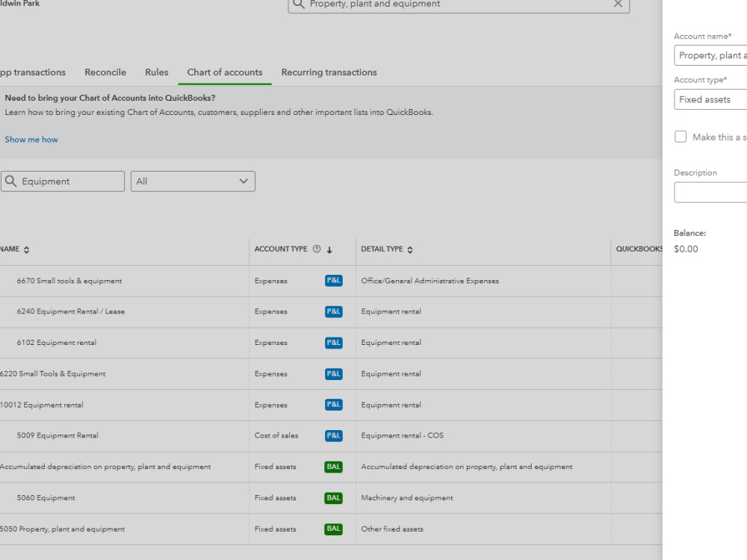Click BAL badge for Accumulated depreciation row
This screenshot has width=747, height=560.
click(x=333, y=467)
